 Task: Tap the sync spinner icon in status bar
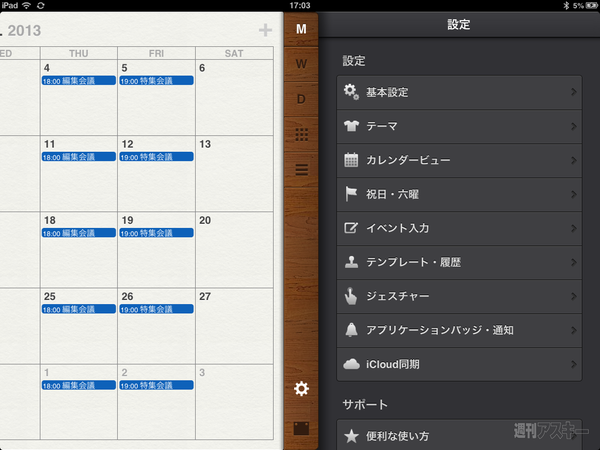[41, 5]
